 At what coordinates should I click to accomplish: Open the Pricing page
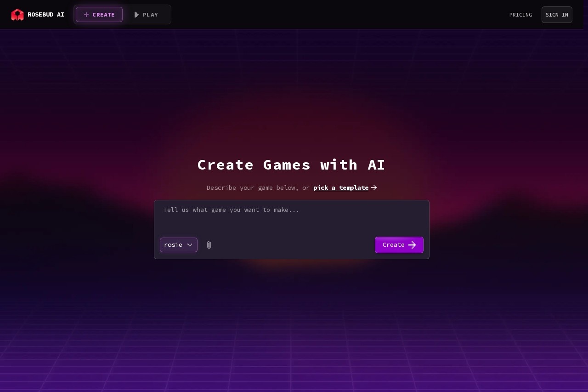(521, 15)
